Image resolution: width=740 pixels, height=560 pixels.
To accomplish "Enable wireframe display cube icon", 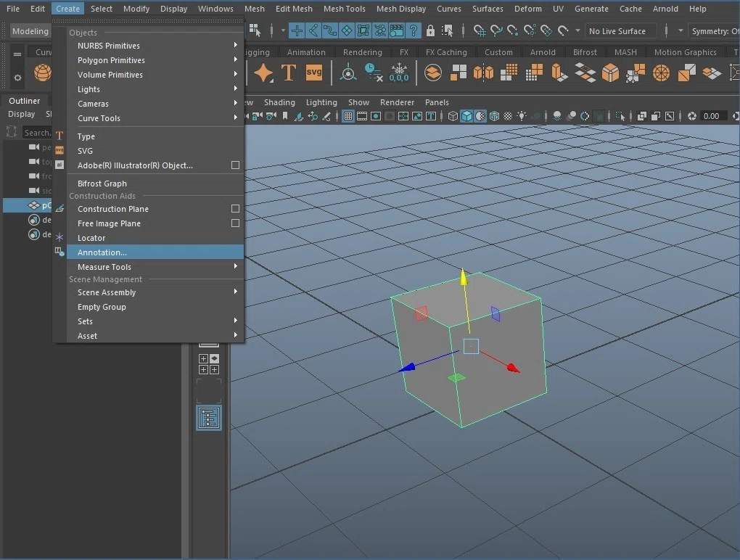I will pos(453,116).
